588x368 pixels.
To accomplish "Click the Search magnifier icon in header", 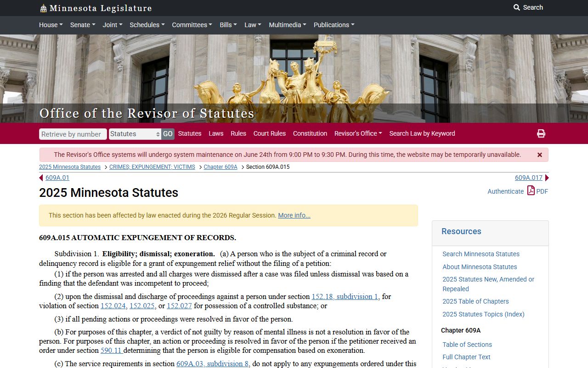I will (x=517, y=7).
